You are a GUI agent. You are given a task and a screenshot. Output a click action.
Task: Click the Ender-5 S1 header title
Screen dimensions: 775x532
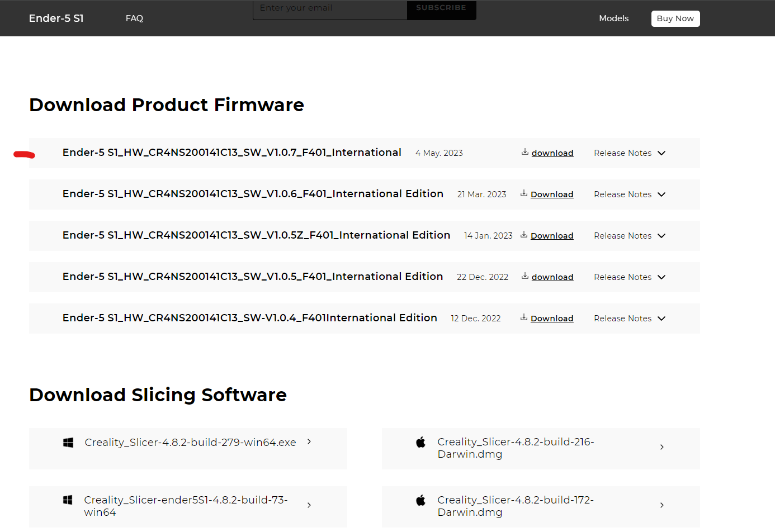[56, 18]
